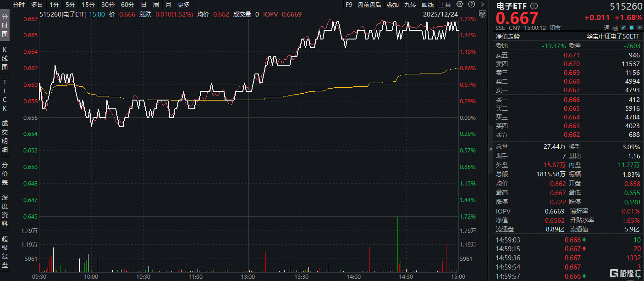Click the 买四 price 0.663

point(572,126)
